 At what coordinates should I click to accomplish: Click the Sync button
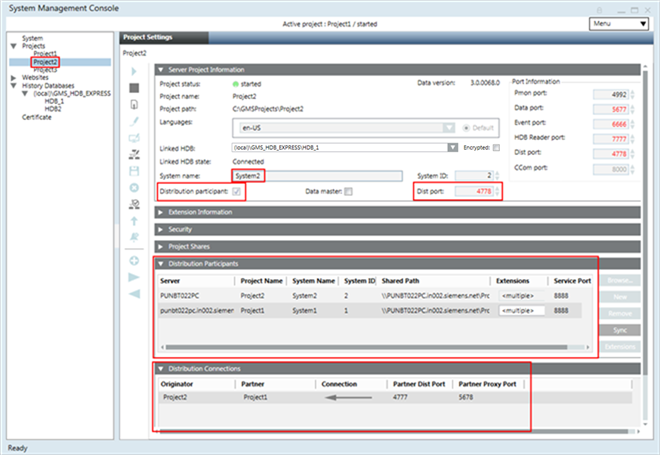click(x=619, y=328)
